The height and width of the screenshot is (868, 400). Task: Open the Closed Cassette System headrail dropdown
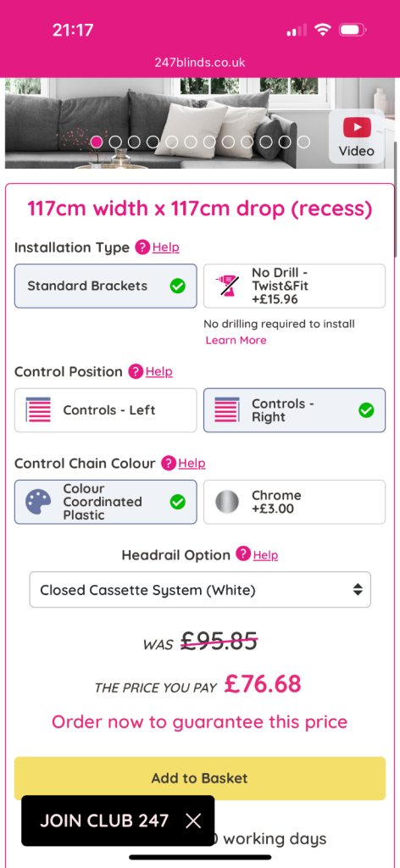[200, 590]
